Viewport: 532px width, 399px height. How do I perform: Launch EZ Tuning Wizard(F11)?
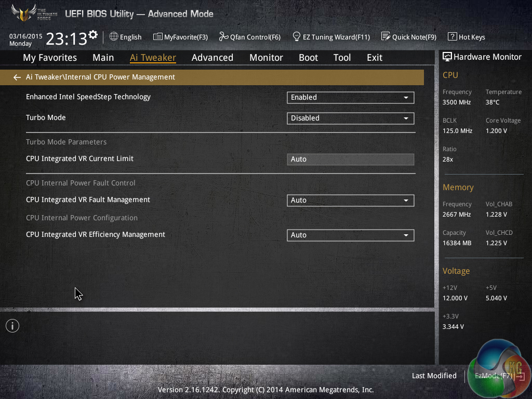click(x=331, y=37)
